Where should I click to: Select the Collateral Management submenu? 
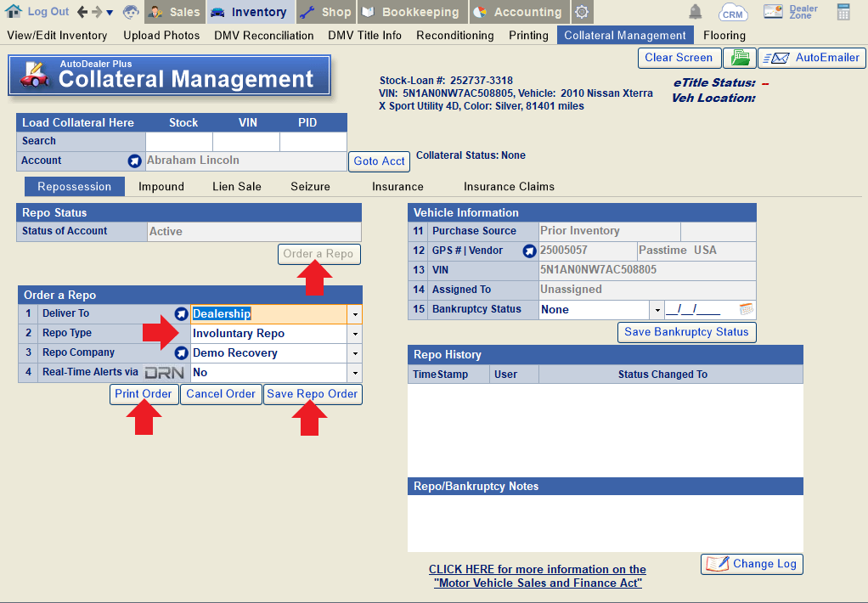[x=625, y=36]
